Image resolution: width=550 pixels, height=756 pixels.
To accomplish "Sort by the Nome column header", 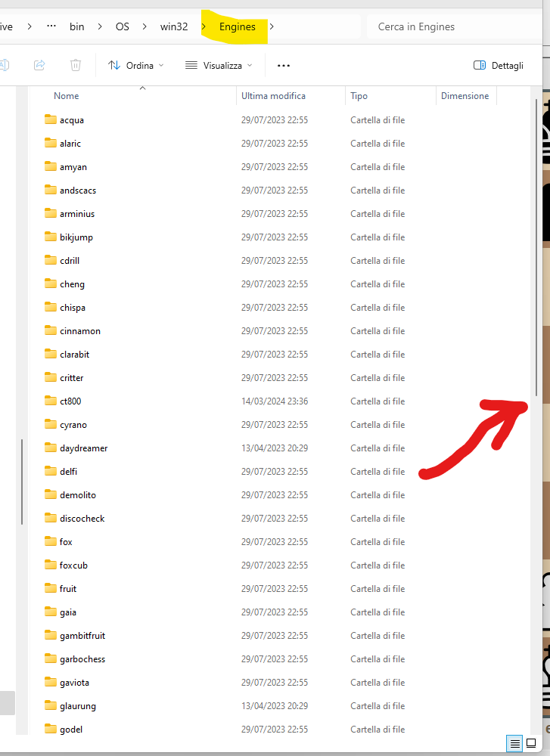I will (x=67, y=96).
